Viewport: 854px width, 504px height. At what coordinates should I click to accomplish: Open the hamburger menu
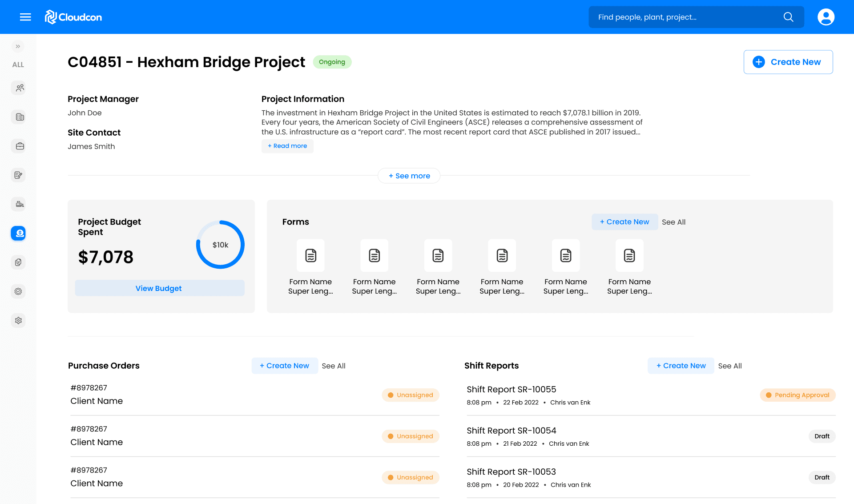(x=25, y=17)
